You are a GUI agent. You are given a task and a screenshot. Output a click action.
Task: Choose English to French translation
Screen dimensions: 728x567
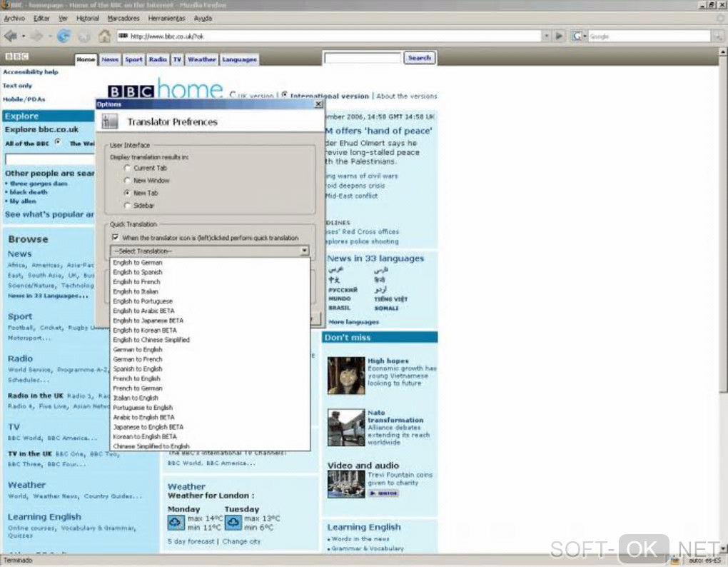[211, 282]
